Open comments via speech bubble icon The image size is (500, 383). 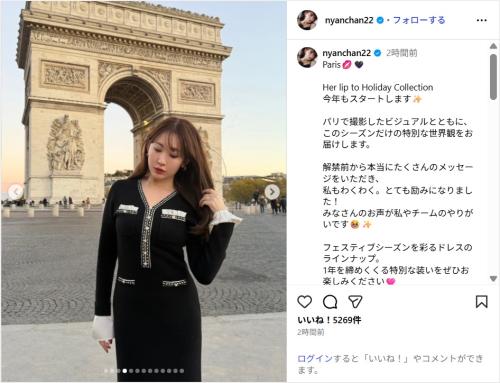coord(330,302)
